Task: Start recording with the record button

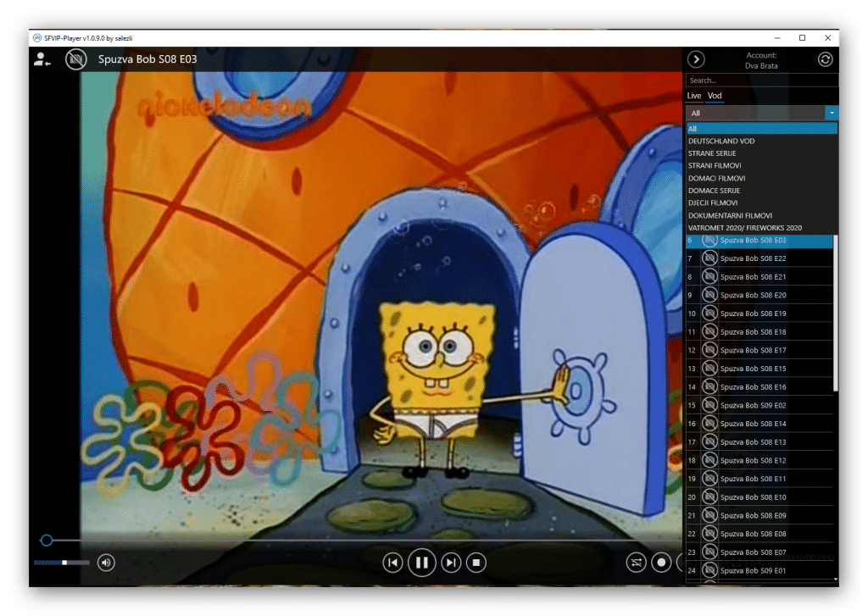Action: tap(661, 562)
